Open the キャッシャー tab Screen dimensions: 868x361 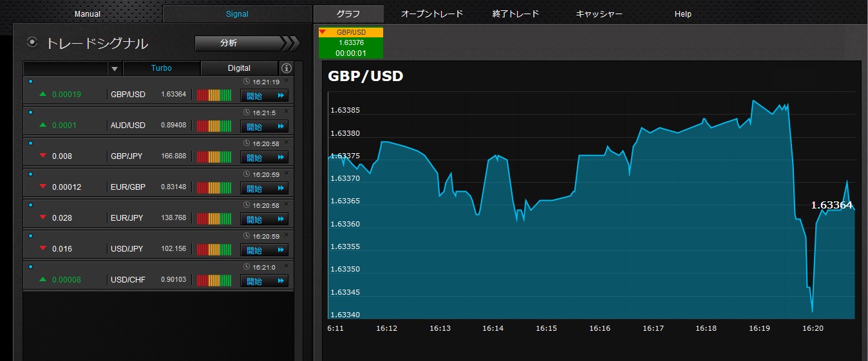tap(599, 14)
